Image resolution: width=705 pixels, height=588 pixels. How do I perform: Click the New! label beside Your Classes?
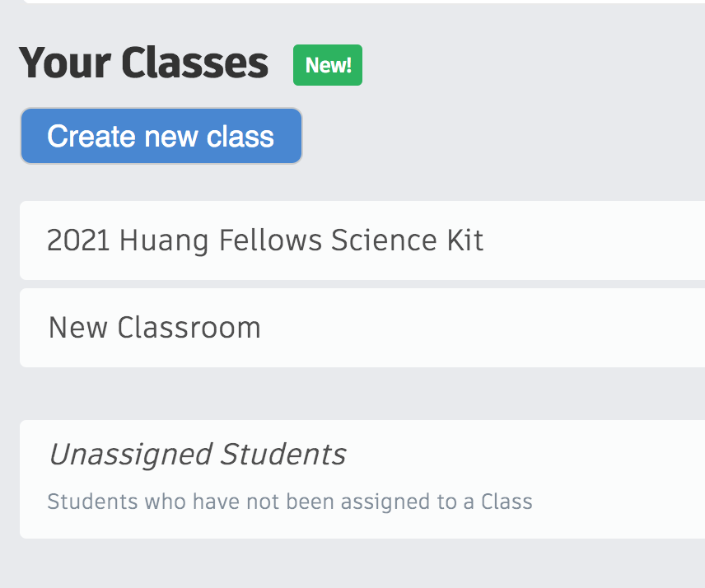(x=327, y=64)
